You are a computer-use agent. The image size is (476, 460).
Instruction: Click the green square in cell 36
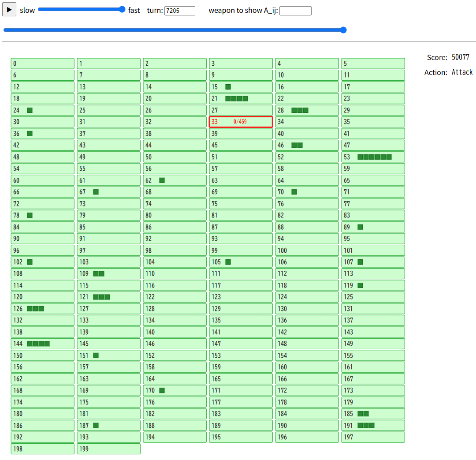[x=30, y=134]
